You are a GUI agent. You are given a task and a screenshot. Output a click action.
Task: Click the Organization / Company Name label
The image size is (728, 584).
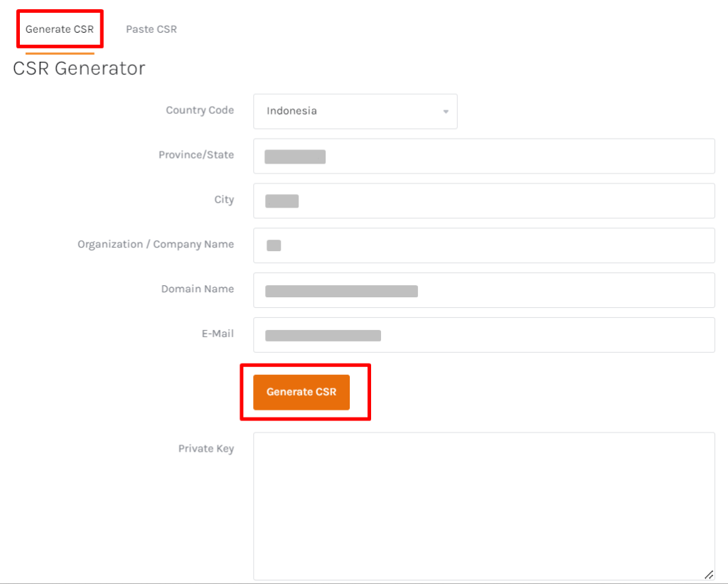point(156,244)
